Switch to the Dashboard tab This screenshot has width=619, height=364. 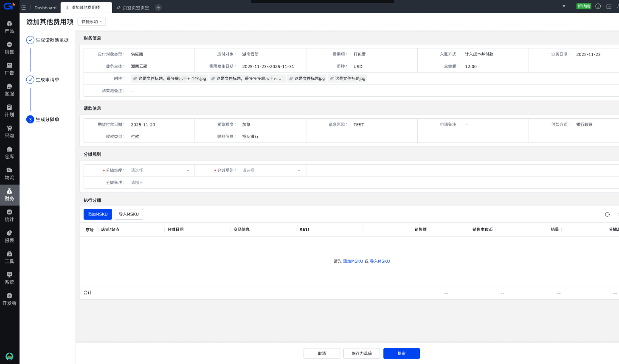[45, 8]
